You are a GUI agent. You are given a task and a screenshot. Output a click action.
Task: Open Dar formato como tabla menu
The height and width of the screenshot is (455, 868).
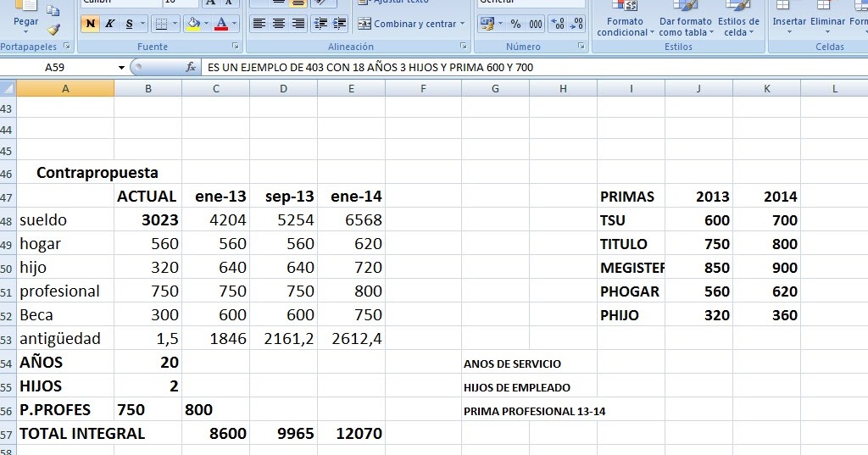pyautogui.click(x=685, y=19)
